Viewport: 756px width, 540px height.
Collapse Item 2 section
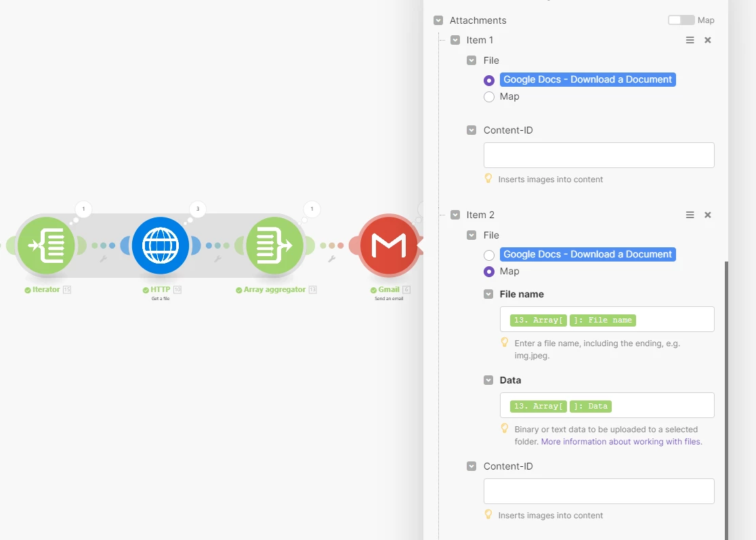[x=455, y=215]
